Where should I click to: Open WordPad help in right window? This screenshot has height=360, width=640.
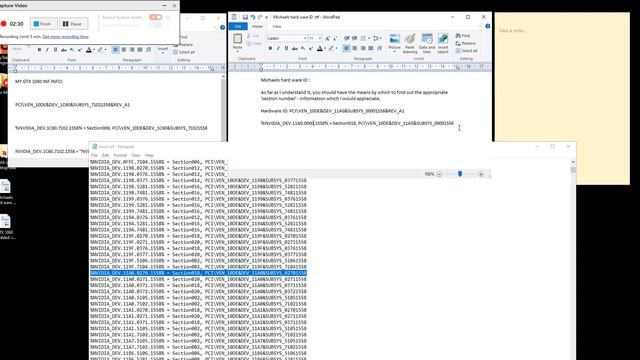(x=487, y=26)
